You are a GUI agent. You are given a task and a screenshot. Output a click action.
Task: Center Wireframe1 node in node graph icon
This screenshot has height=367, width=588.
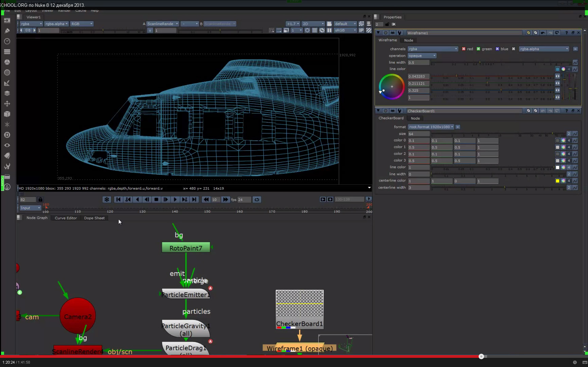[x=386, y=33]
